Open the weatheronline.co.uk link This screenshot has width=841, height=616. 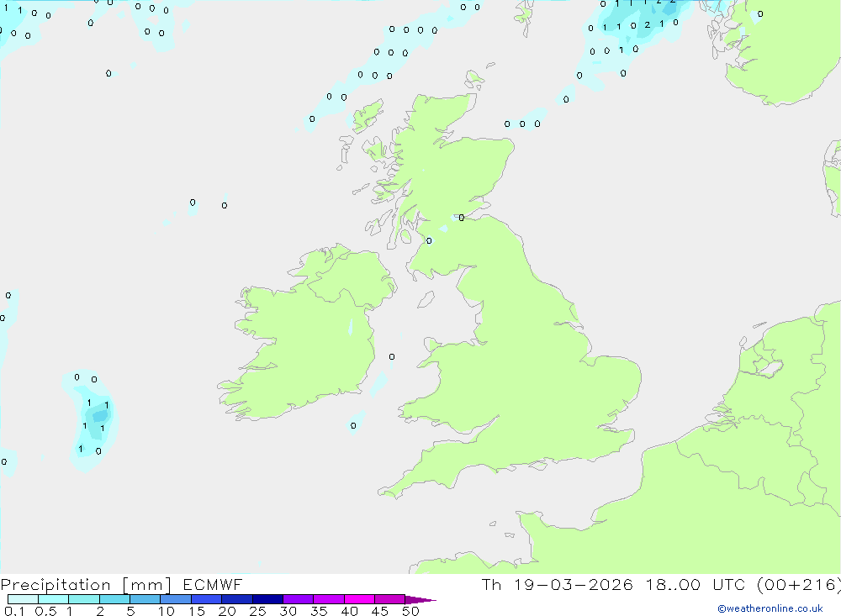[770, 608]
